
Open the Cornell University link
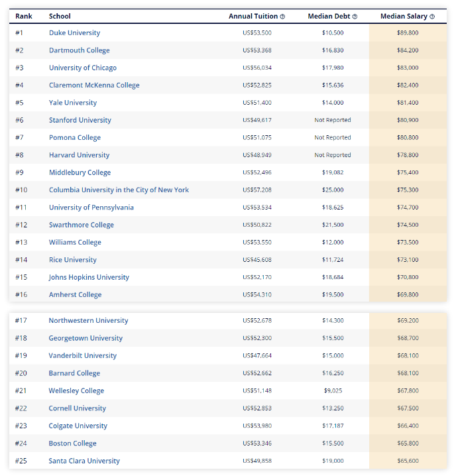click(77, 408)
